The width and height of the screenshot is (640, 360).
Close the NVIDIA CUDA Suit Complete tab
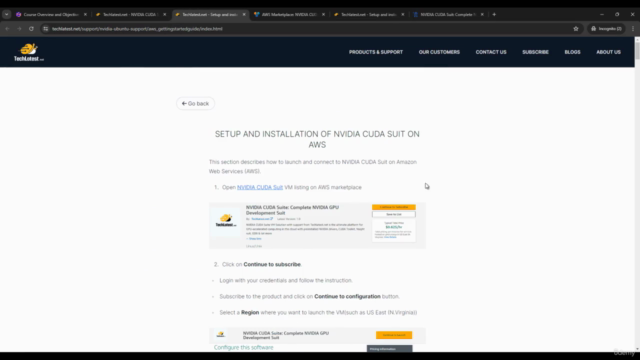click(482, 14)
